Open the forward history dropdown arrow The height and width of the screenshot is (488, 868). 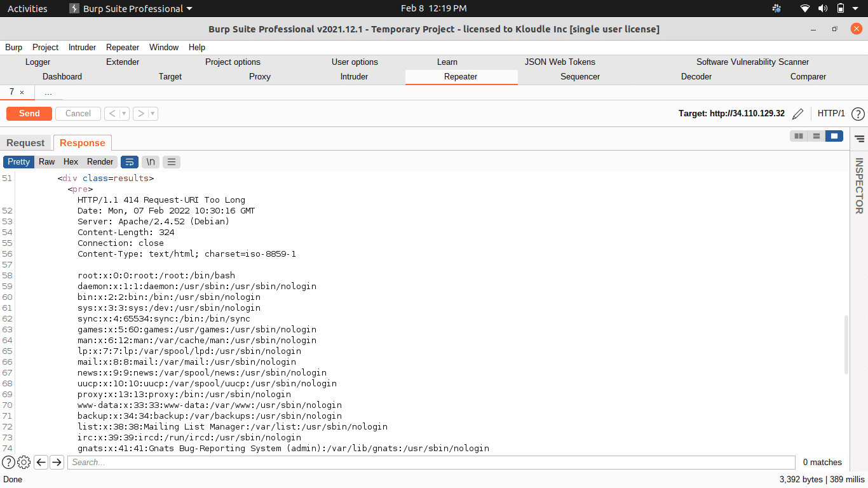click(x=153, y=114)
